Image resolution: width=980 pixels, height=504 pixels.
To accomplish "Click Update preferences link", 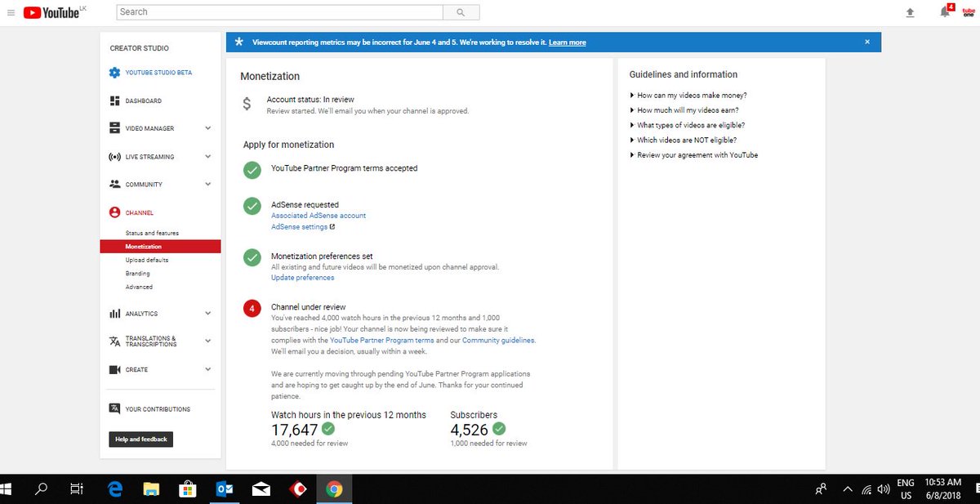I will pyautogui.click(x=302, y=278).
